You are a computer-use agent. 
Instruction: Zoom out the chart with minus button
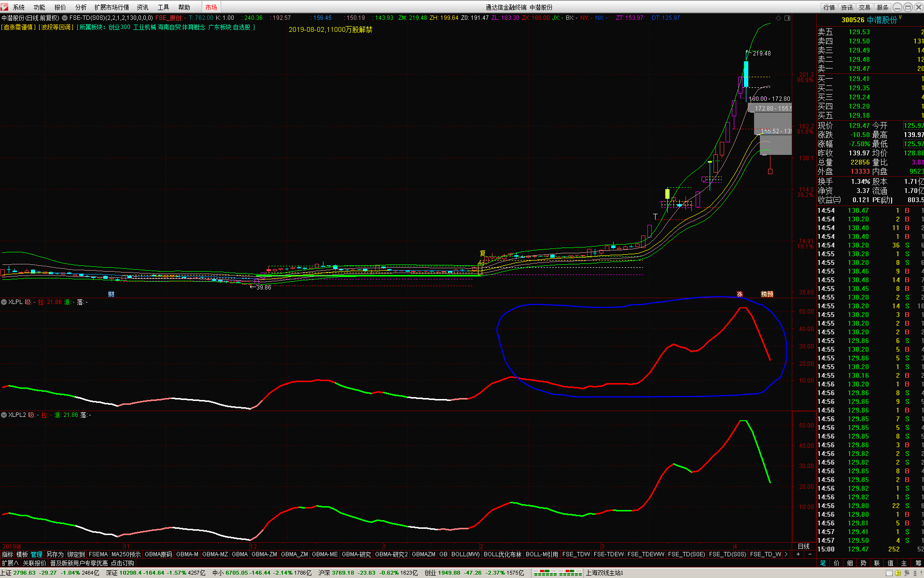click(x=810, y=554)
